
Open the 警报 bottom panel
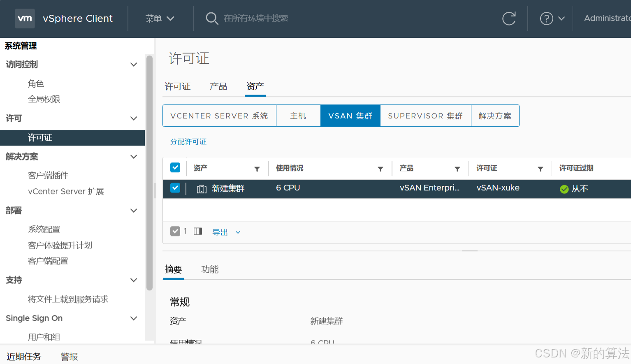69,357
